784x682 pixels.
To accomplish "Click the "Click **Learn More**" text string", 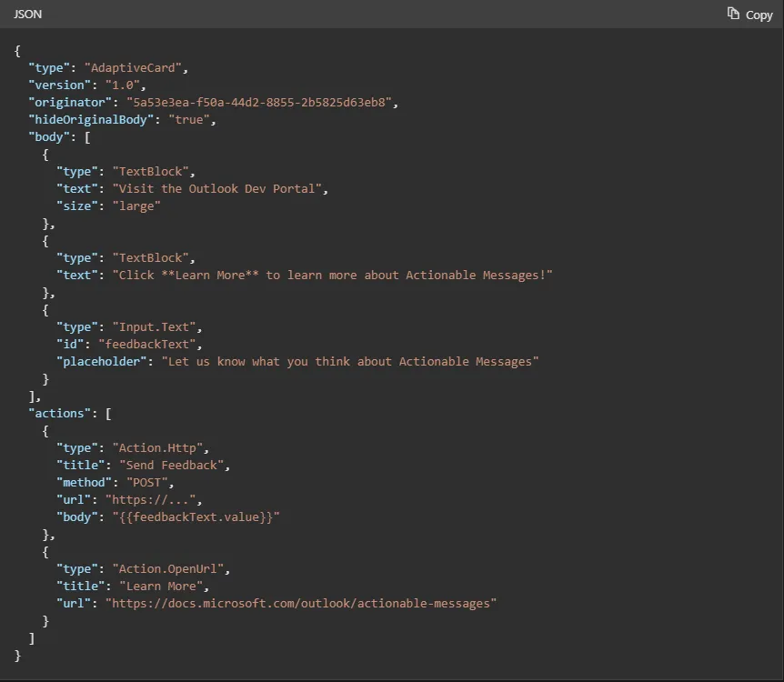I will point(332,276).
